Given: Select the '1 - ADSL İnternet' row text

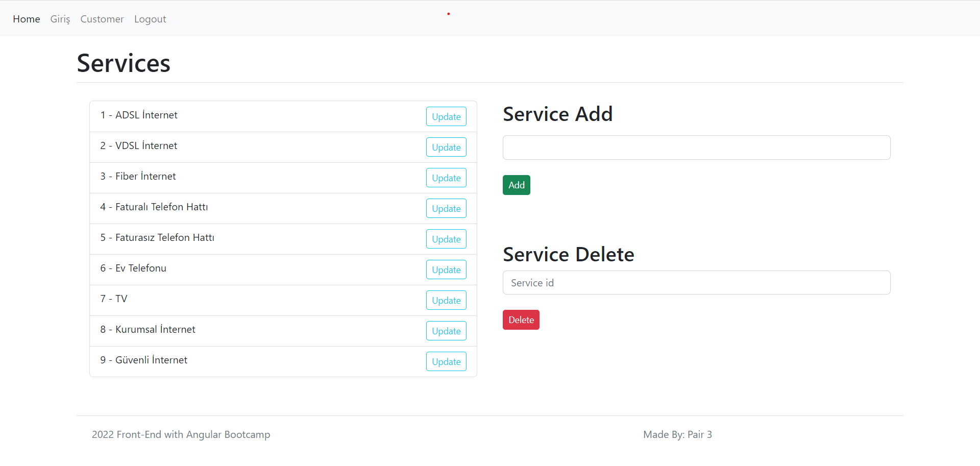Looking at the screenshot, I should pyautogui.click(x=139, y=115).
